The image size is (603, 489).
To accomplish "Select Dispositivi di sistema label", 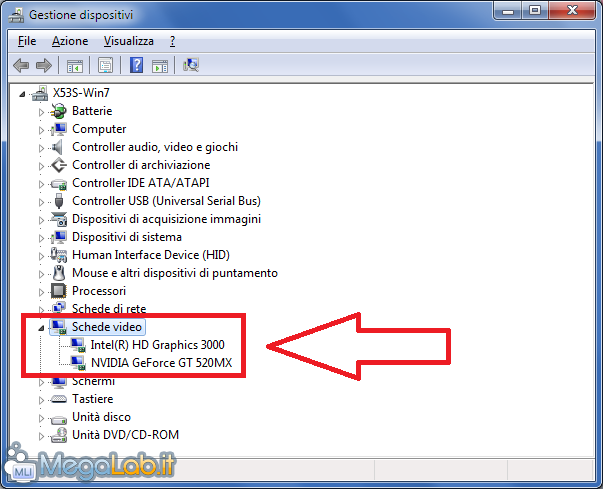I will (127, 237).
